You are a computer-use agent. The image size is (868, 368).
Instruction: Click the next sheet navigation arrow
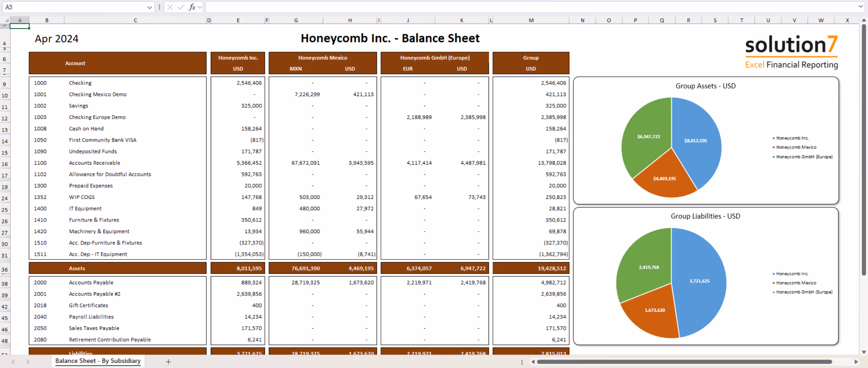pyautogui.click(x=28, y=362)
